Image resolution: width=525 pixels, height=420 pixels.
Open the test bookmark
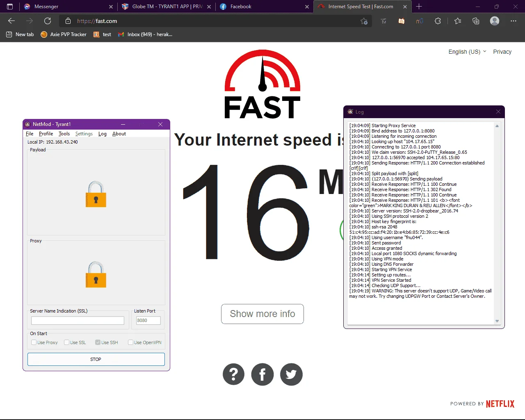[x=102, y=34]
